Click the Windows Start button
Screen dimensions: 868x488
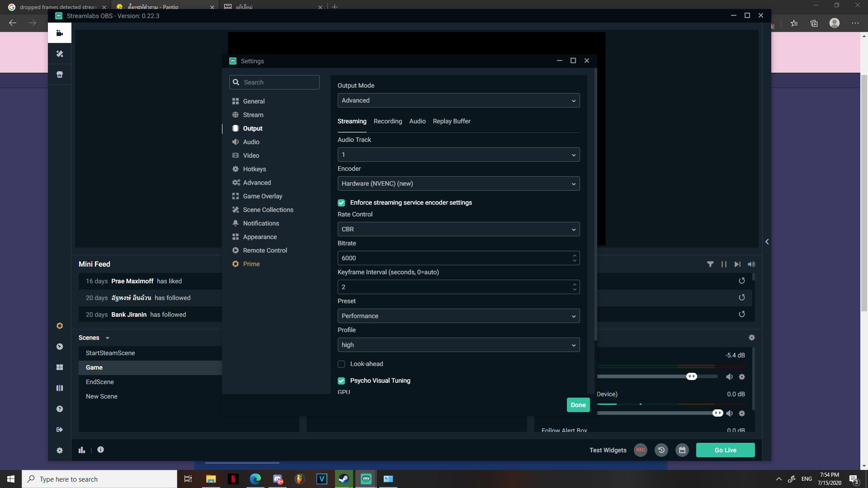pyautogui.click(x=11, y=479)
